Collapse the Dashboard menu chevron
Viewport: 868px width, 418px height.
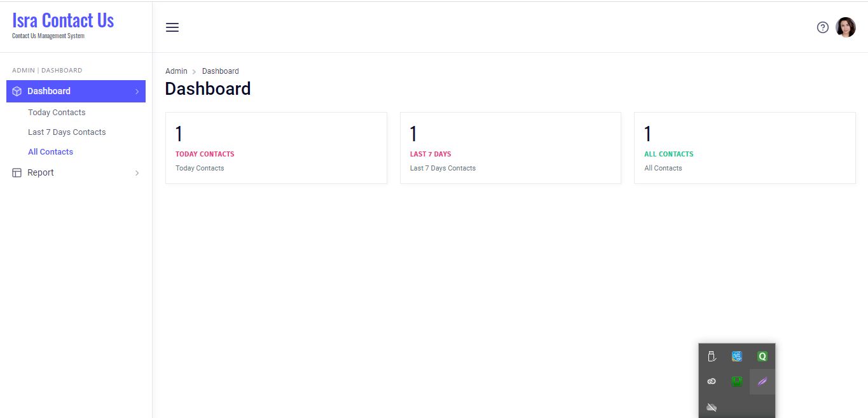tap(137, 92)
